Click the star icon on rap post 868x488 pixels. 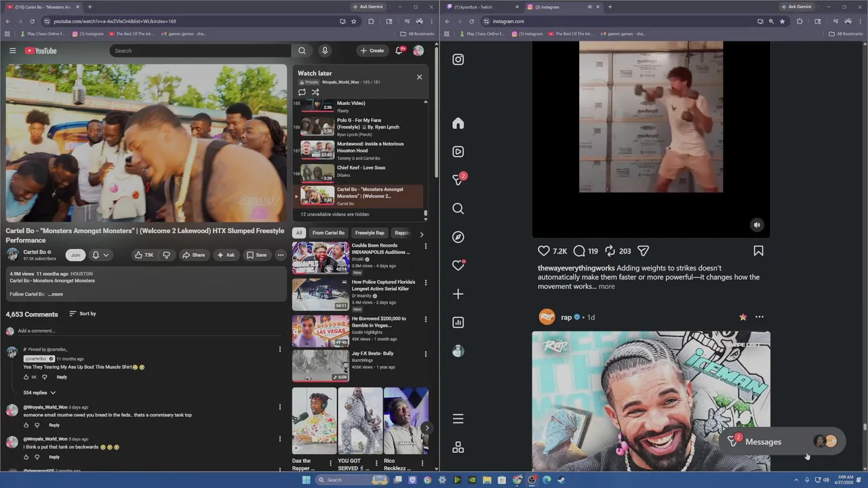tap(743, 317)
